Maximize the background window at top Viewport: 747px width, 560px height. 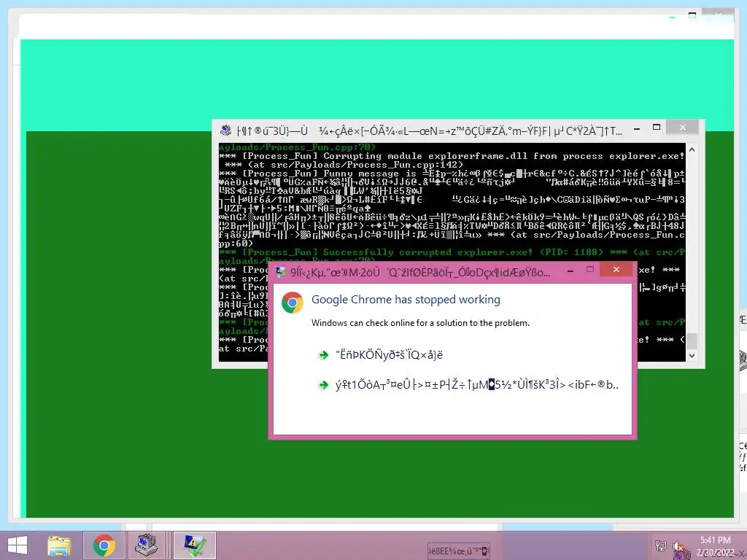[x=692, y=15]
